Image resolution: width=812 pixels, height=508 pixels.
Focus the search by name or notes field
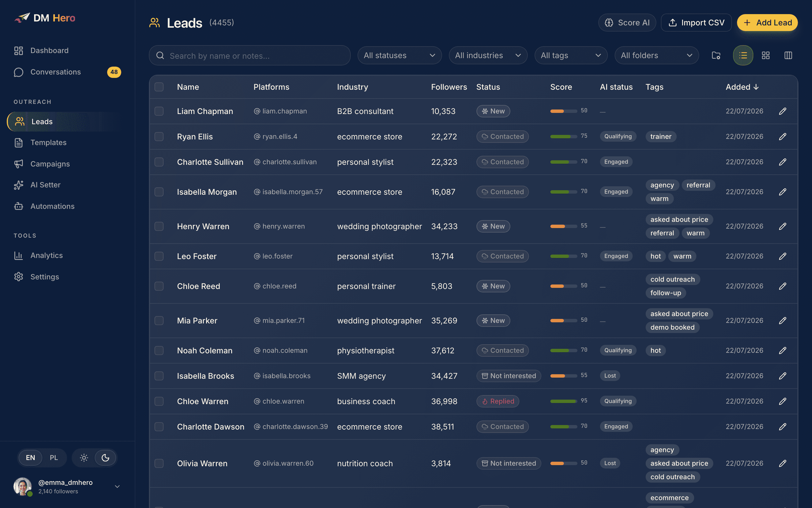[x=250, y=55]
